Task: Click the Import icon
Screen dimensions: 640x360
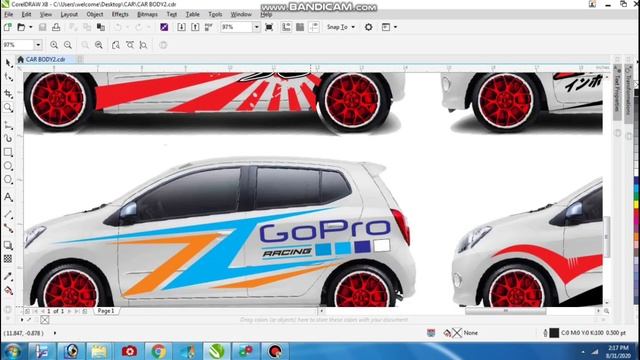Action: coord(182,27)
